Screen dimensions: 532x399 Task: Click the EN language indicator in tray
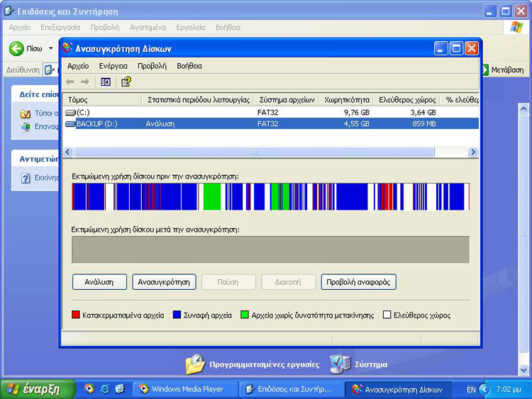click(x=471, y=390)
